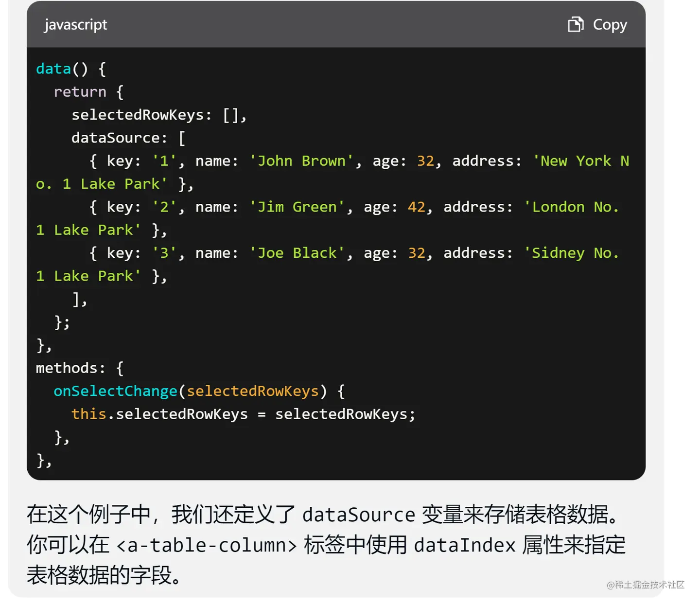Click the age value 42
Viewport: 700px width, 605px height.
(x=417, y=207)
